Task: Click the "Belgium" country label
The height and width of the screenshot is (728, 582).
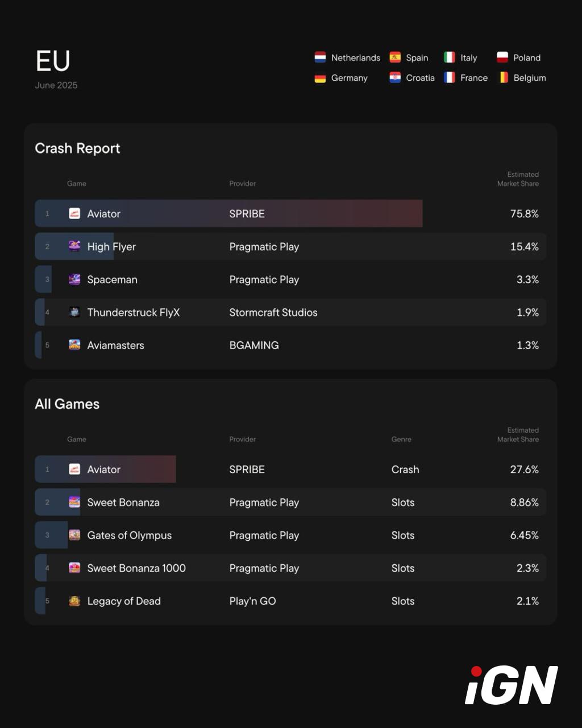Action: (530, 78)
